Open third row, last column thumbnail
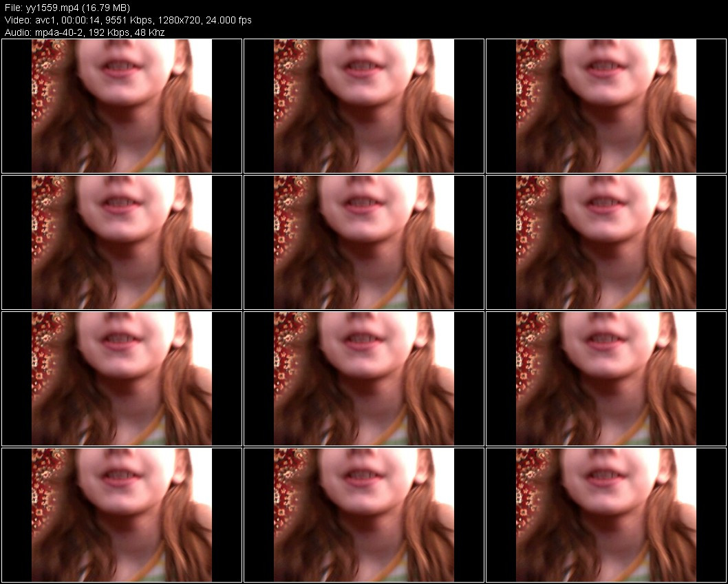 click(x=606, y=378)
